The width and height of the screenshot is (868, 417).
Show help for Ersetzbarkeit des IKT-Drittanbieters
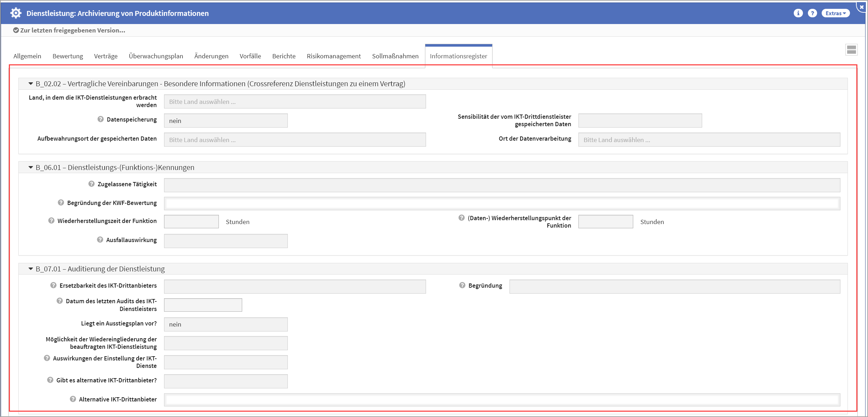tap(53, 285)
